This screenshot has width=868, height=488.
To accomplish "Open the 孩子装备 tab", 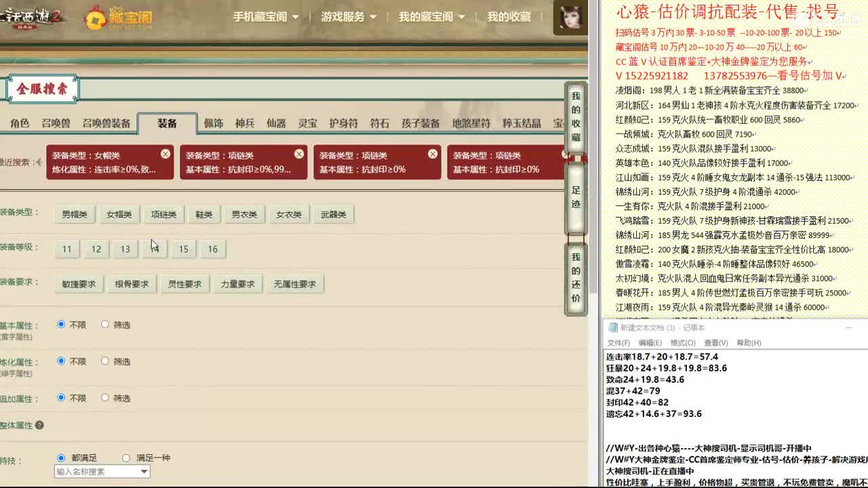I will coord(420,123).
